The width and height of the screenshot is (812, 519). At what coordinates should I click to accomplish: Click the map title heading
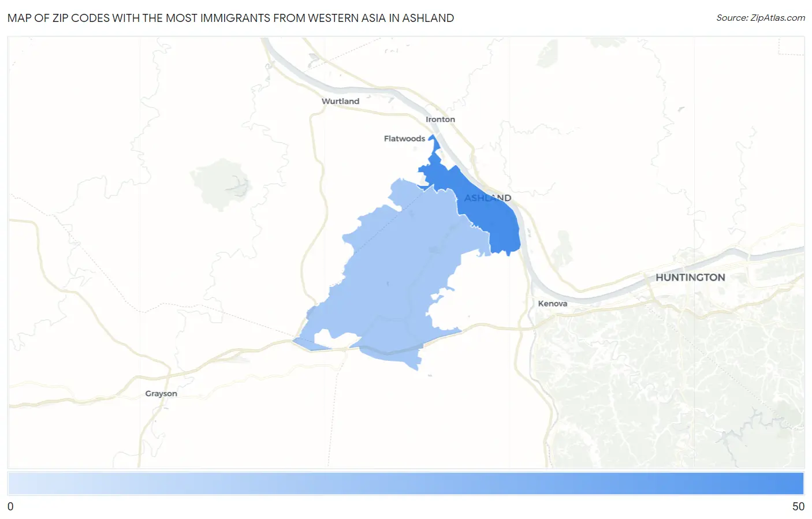pos(230,18)
